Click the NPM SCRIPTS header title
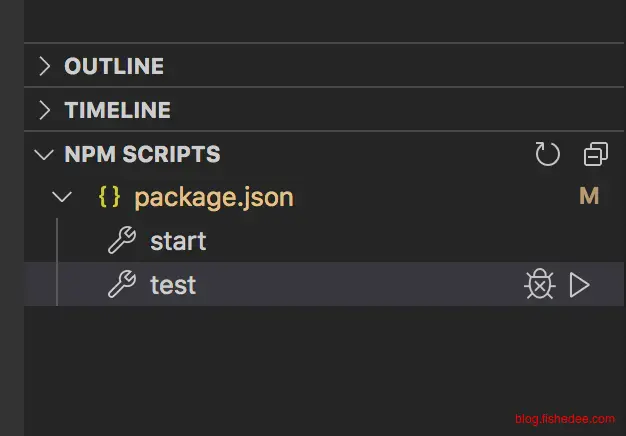This screenshot has width=626, height=436. coord(142,155)
